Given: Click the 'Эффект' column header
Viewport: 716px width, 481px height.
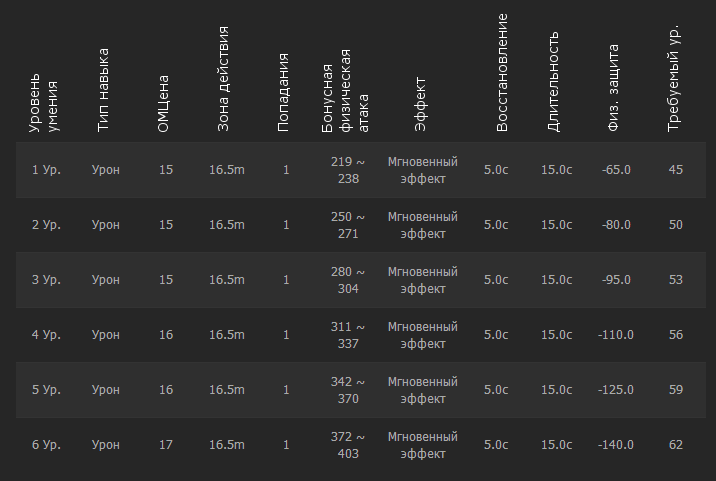Looking at the screenshot, I should [x=421, y=104].
